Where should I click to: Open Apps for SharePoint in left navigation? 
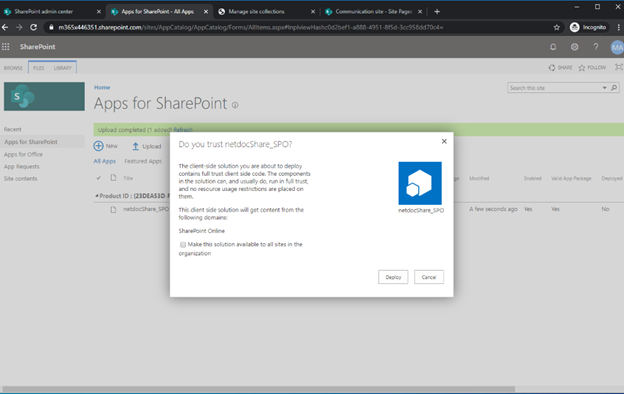pos(31,142)
